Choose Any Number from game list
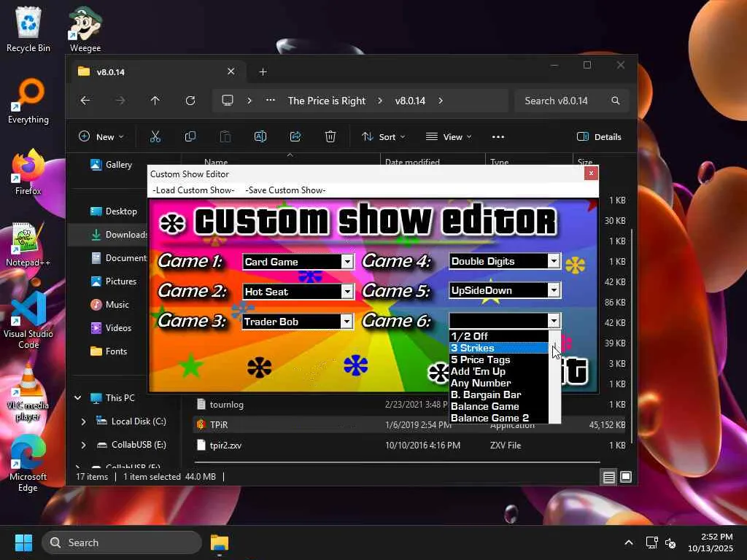 coord(499,383)
